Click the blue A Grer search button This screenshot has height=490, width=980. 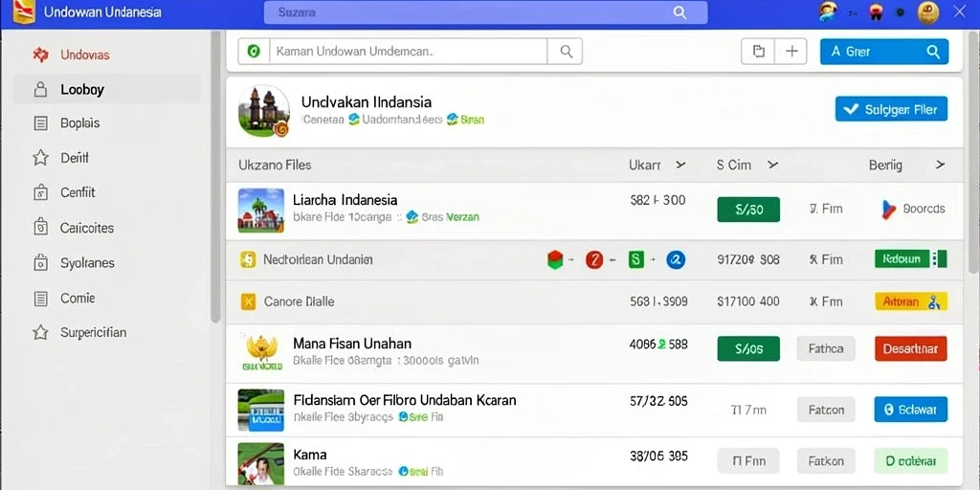(883, 52)
